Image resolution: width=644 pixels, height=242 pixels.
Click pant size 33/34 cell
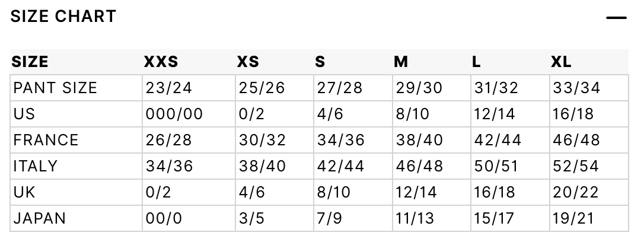[576, 88]
